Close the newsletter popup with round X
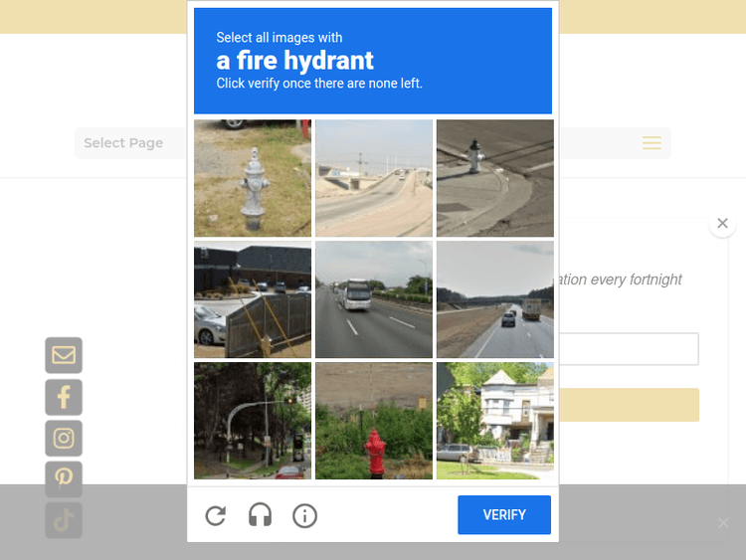The height and width of the screenshot is (560, 746). (722, 224)
